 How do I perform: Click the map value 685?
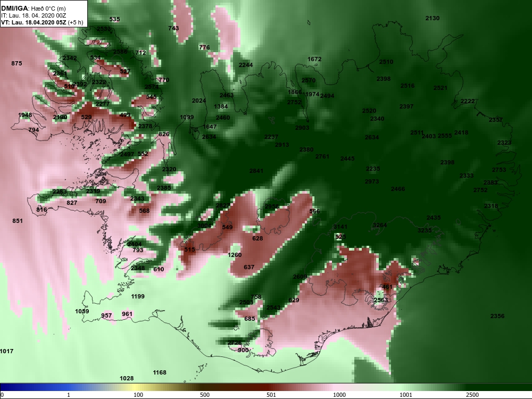point(250,319)
